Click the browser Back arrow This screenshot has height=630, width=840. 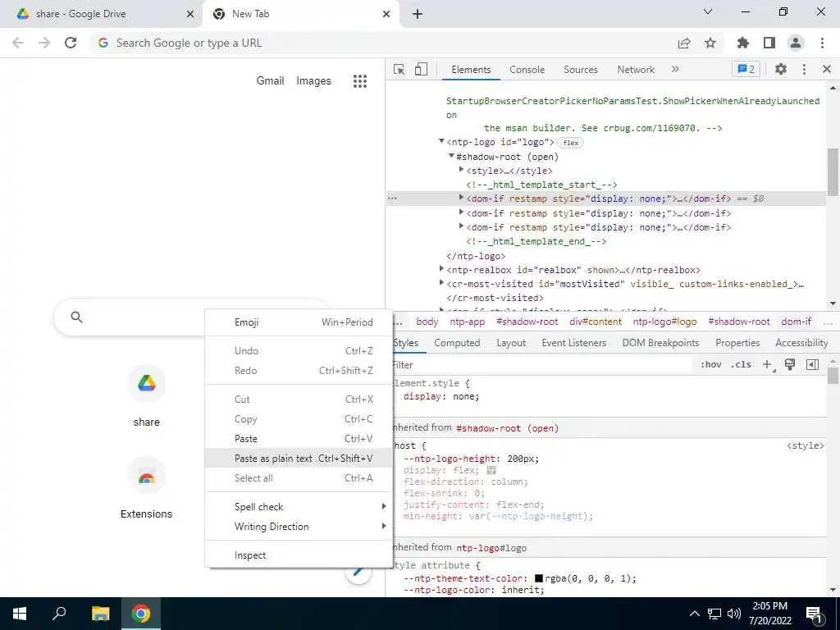tap(18, 43)
